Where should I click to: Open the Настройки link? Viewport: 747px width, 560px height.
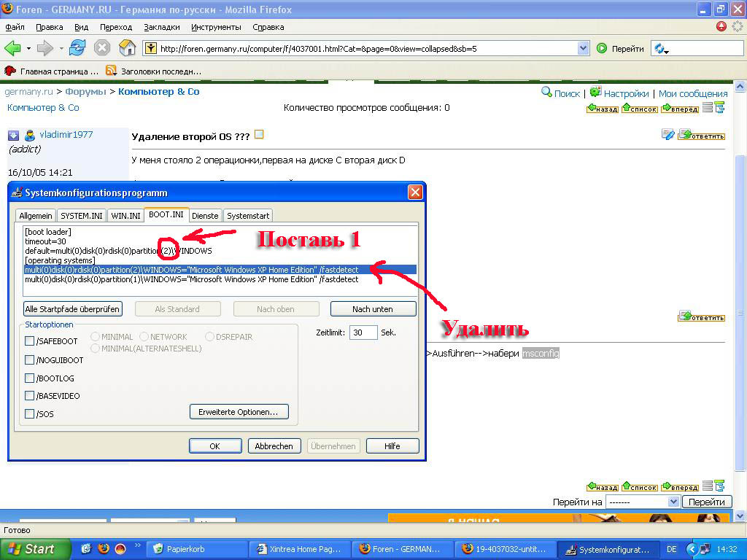tap(626, 93)
